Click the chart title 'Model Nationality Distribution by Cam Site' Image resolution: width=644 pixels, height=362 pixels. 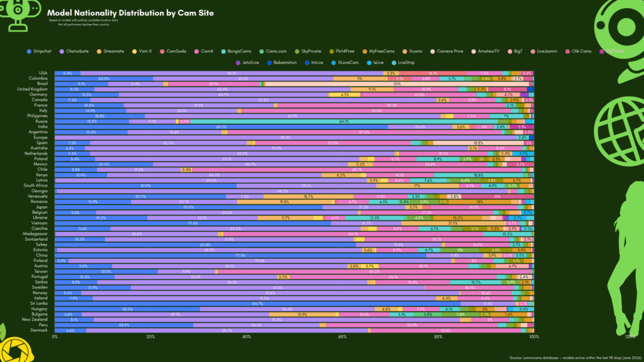(x=130, y=13)
